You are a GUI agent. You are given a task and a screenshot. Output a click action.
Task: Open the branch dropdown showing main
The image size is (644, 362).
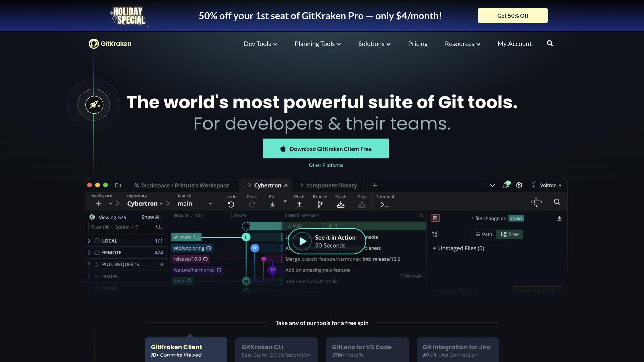tap(210, 203)
